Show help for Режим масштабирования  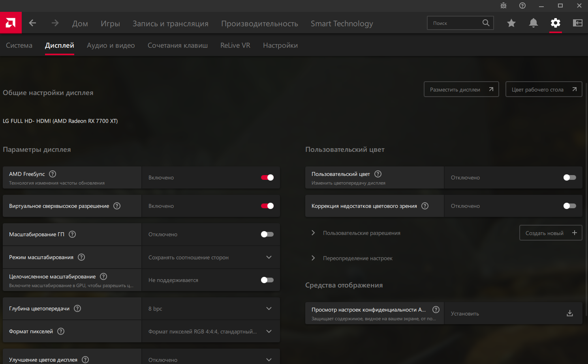click(x=81, y=257)
